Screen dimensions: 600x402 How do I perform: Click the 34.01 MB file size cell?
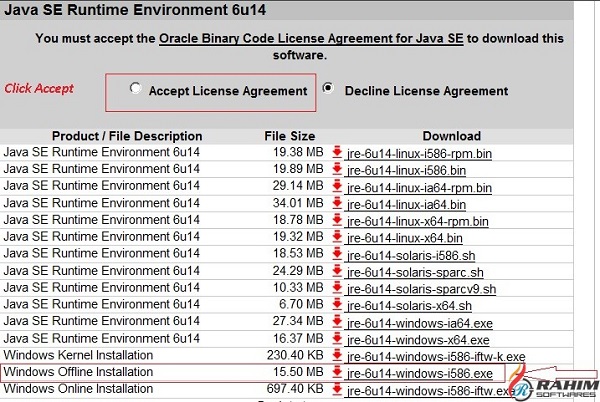(x=298, y=203)
